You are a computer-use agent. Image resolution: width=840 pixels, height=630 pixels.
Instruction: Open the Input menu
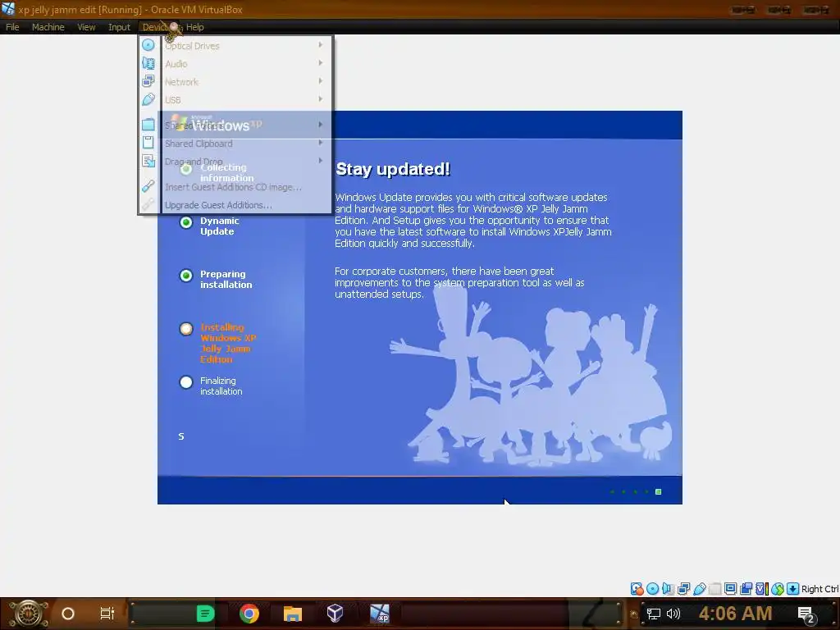pyautogui.click(x=119, y=27)
